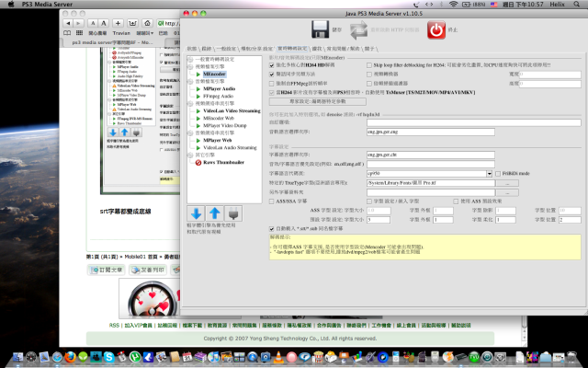Open VLC cone icon in the Dock

coord(278,356)
